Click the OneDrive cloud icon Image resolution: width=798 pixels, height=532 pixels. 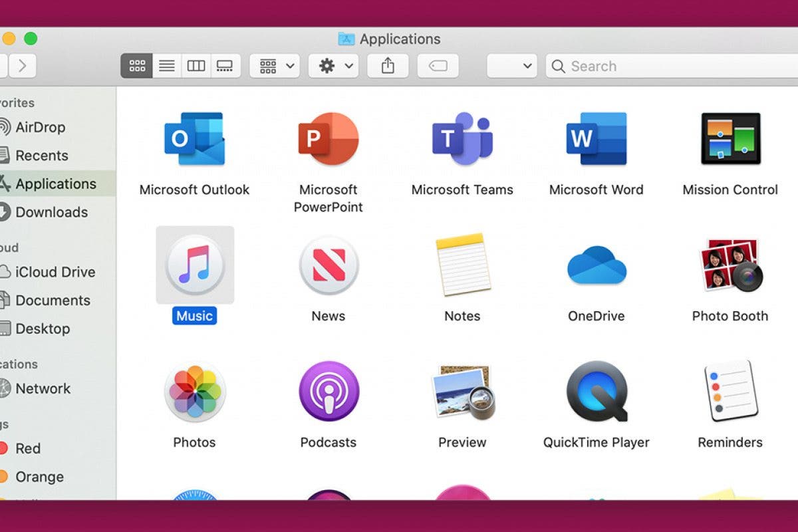point(597,265)
